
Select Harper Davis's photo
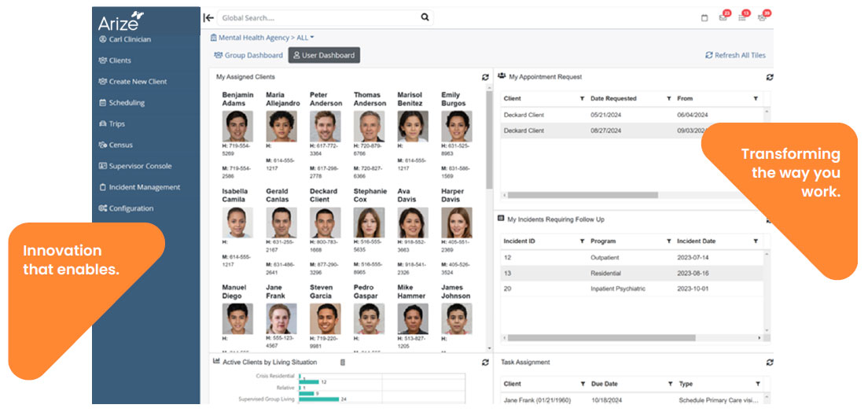(457, 223)
